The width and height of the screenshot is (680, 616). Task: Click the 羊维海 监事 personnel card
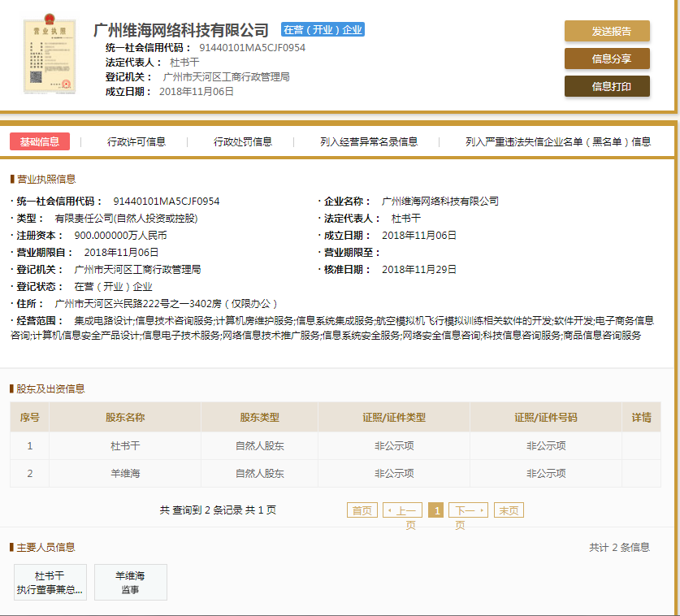tap(129, 582)
